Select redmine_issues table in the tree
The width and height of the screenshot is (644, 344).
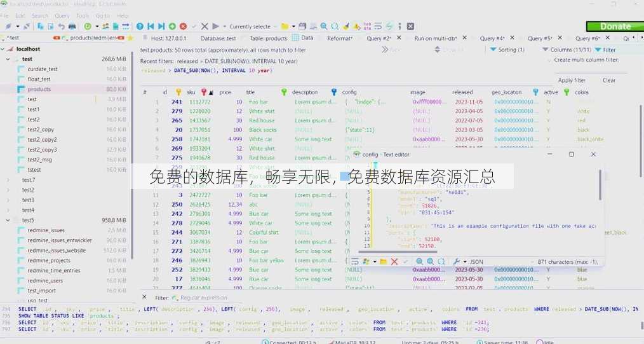46,230
